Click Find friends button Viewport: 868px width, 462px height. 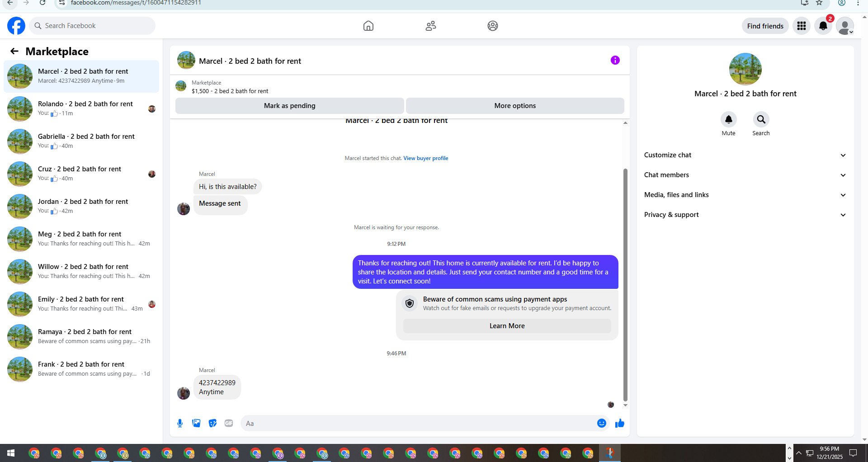[x=765, y=26]
